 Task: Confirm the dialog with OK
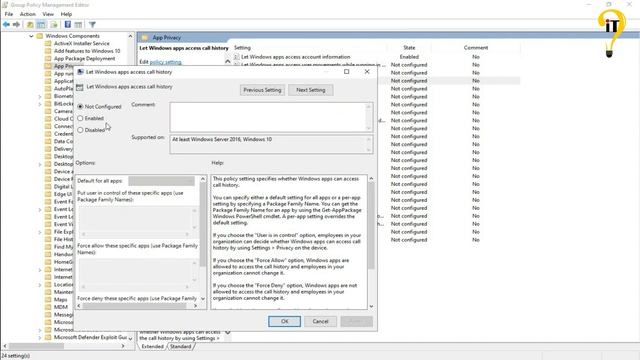pos(284,321)
